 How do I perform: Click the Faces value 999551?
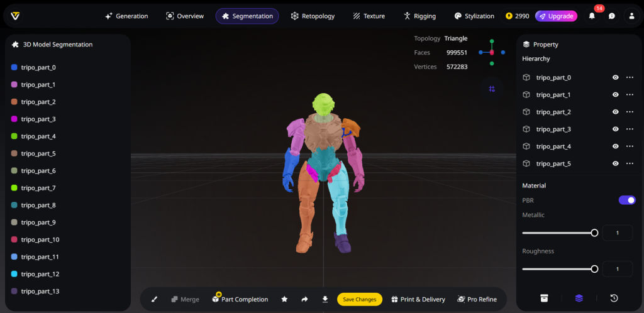457,53
